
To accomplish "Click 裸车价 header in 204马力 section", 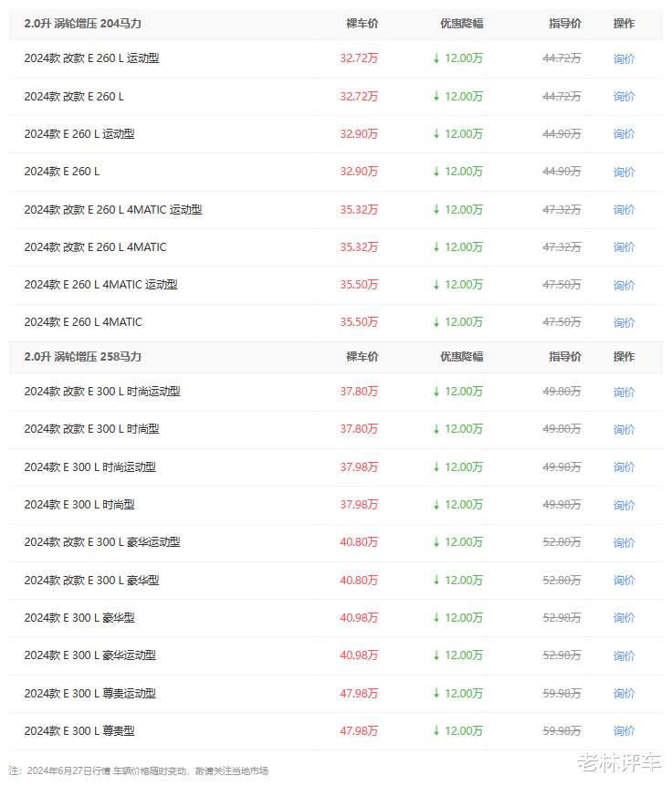I will tap(362, 24).
